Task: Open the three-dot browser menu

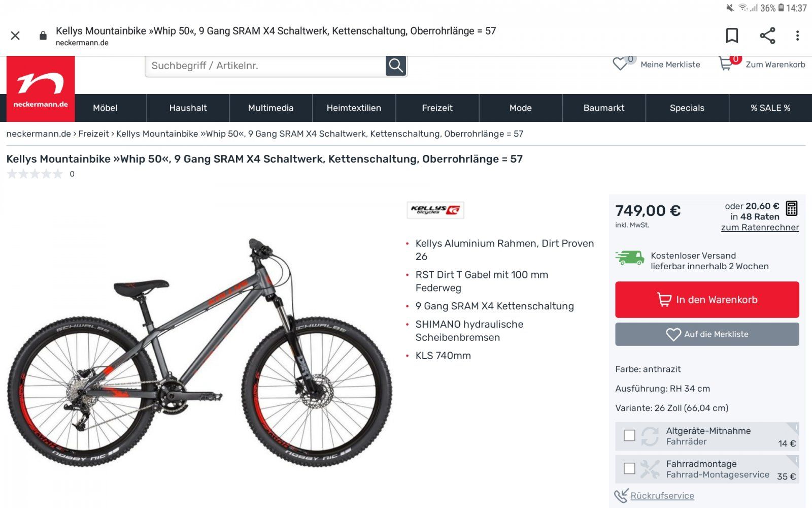Action: coord(797,36)
